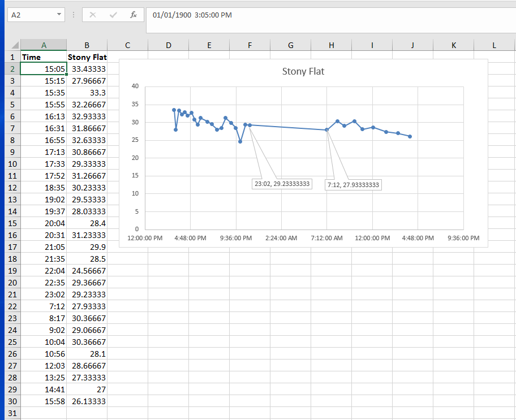Image resolution: width=516 pixels, height=420 pixels.
Task: Select cell containing 20:31
Action: coord(44,235)
